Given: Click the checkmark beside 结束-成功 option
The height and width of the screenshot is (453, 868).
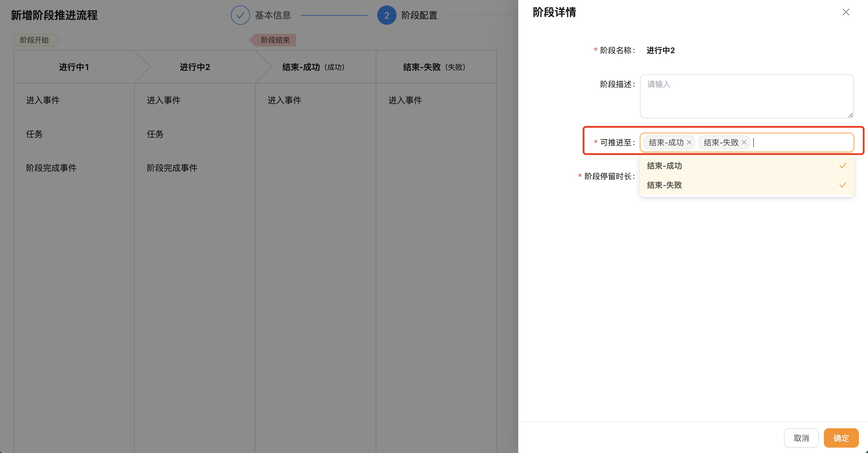Looking at the screenshot, I should (842, 165).
